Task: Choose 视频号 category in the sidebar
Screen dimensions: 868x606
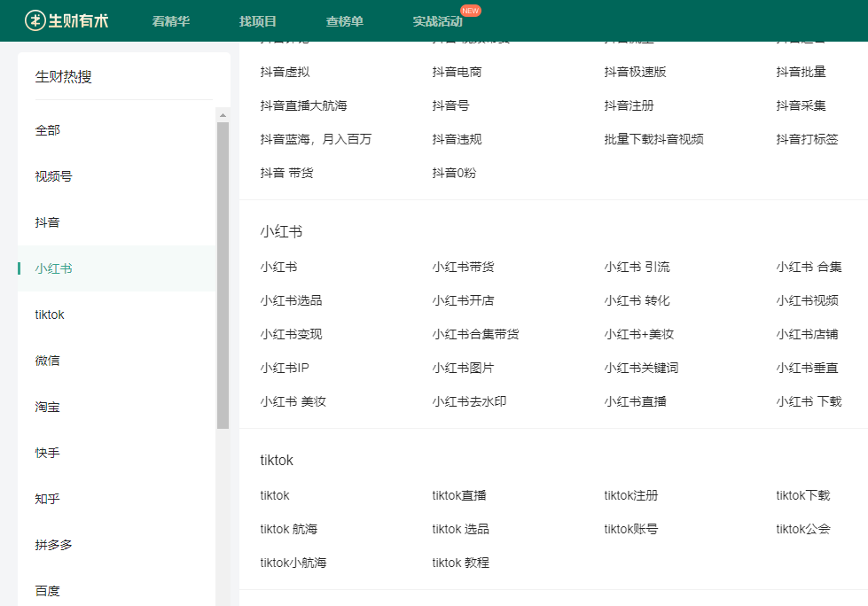Action: click(54, 176)
